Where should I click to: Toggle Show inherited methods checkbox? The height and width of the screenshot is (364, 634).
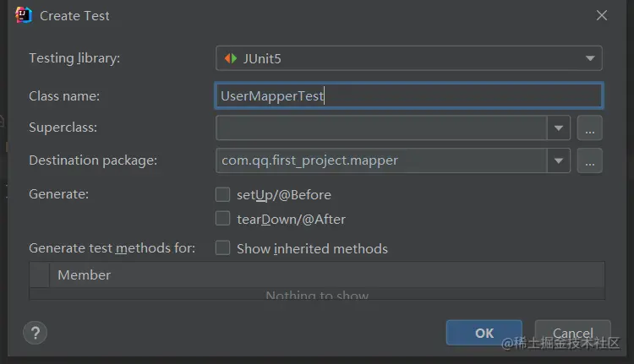tap(223, 248)
